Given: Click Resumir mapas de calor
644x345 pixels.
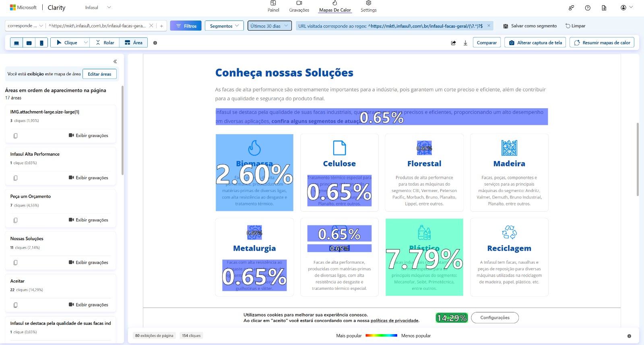Looking at the screenshot, I should pyautogui.click(x=602, y=43).
